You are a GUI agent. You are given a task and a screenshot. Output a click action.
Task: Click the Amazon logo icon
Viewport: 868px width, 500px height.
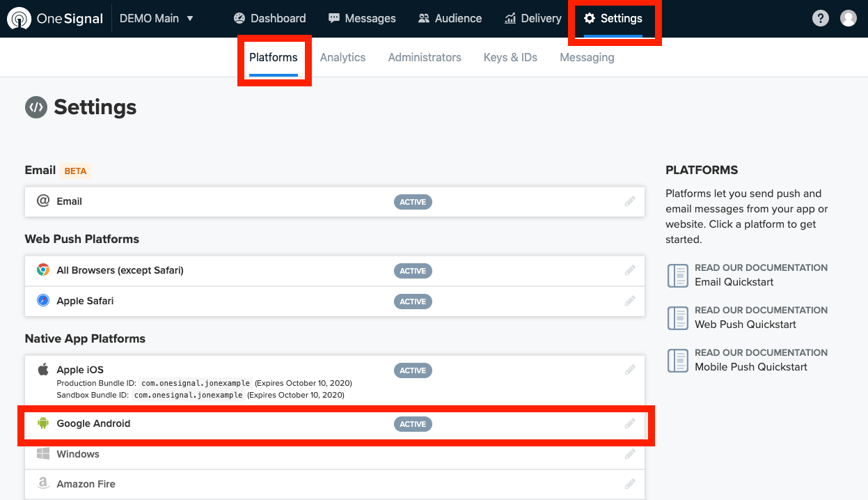tap(43, 483)
